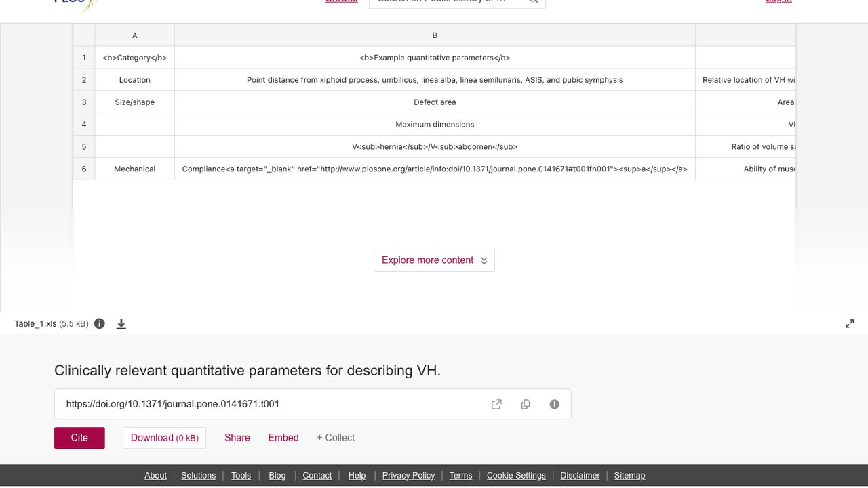Open Cookie Settings in footer
Viewport: 868px width, 488px height.
(516, 476)
